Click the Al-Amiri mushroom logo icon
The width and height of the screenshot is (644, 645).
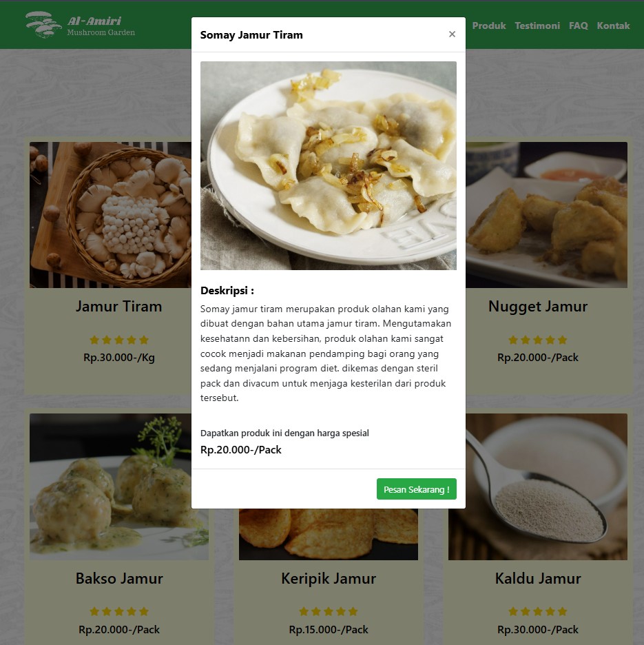(43, 25)
